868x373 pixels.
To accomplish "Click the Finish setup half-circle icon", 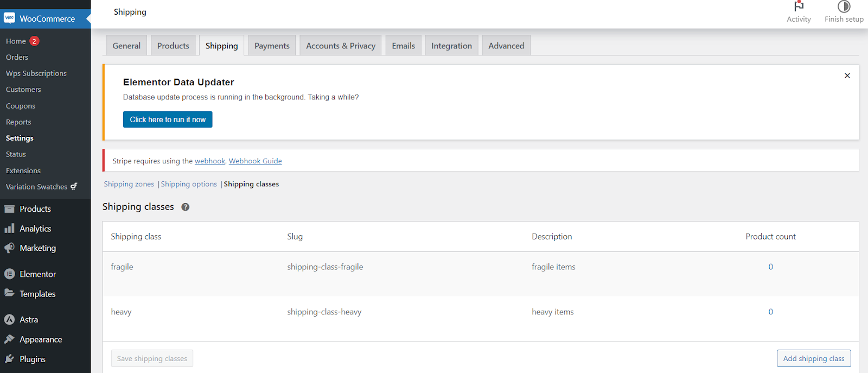I will [844, 7].
